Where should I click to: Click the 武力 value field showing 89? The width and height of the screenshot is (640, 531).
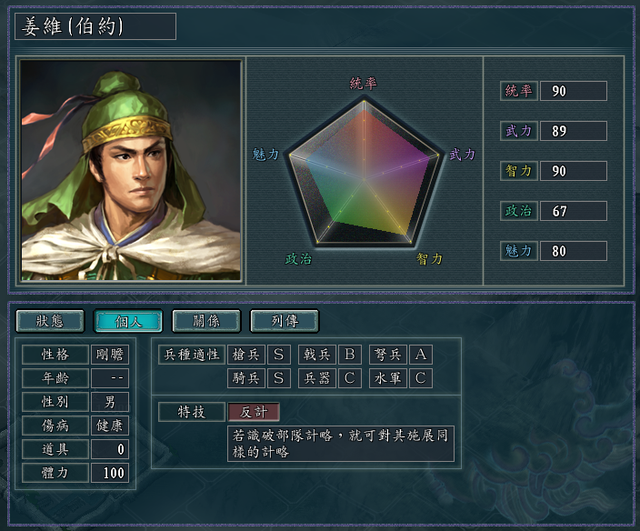coord(573,131)
